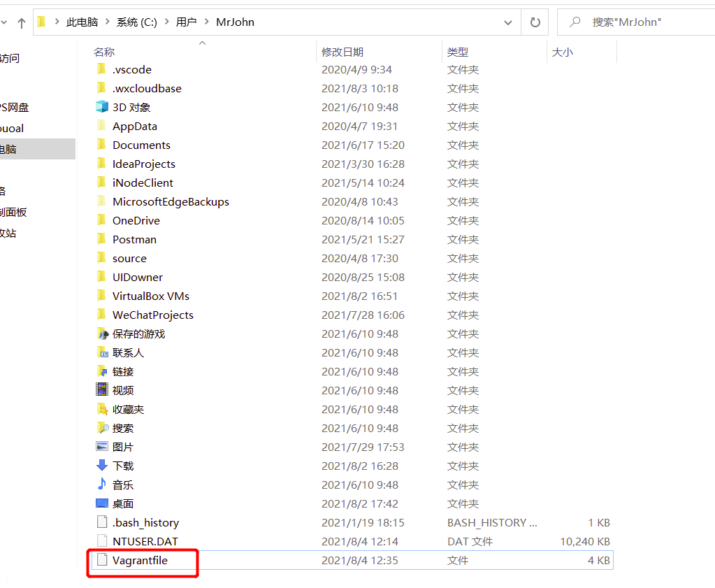
Task: Select the Vagrantfile file name
Action: (140, 560)
